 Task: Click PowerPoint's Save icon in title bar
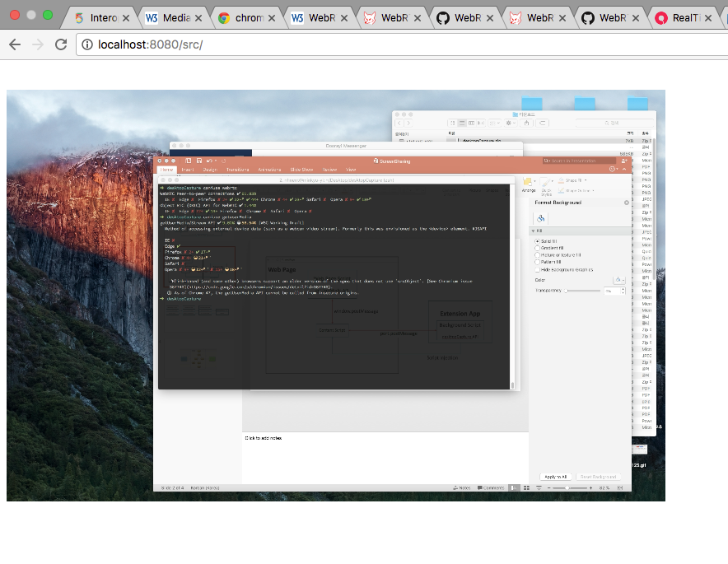(199, 161)
